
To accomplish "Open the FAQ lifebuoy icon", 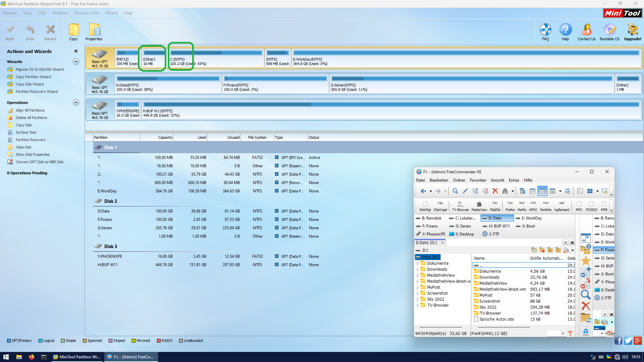I will tap(545, 30).
